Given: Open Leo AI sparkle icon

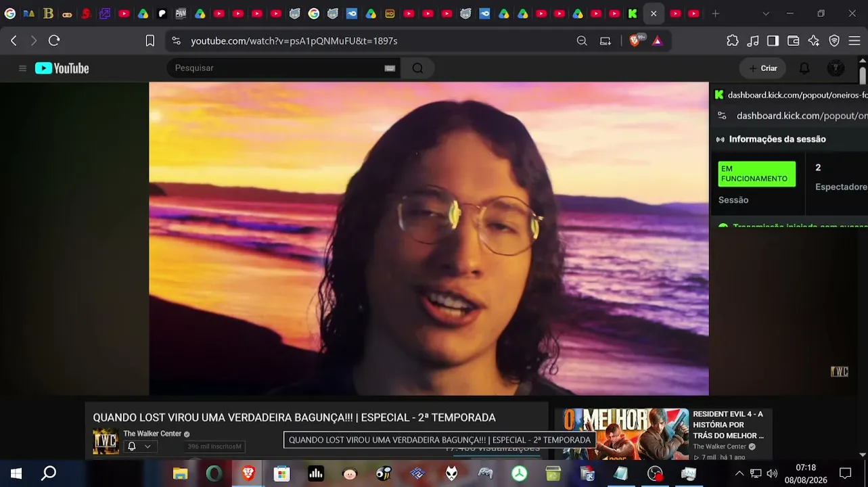Looking at the screenshot, I should point(814,41).
